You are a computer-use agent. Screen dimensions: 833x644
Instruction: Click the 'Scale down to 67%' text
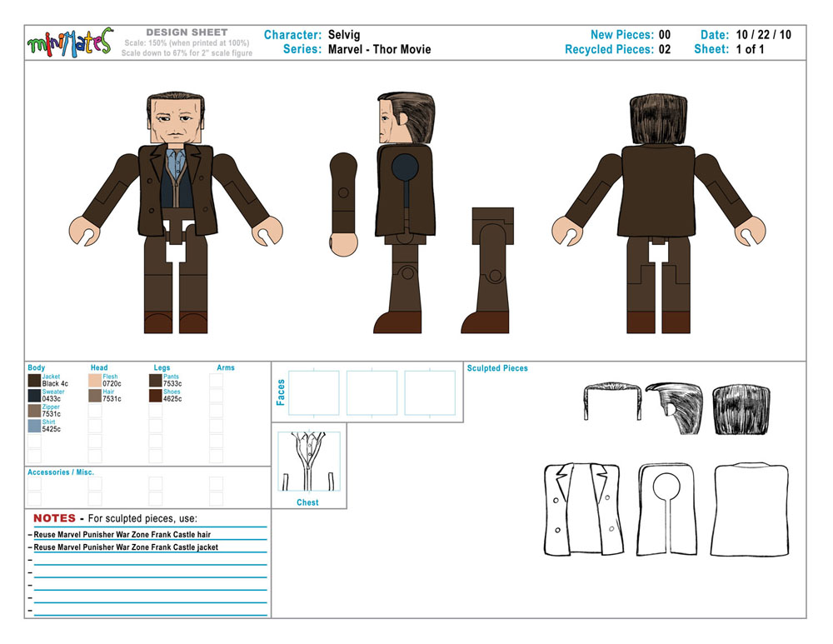(x=187, y=53)
